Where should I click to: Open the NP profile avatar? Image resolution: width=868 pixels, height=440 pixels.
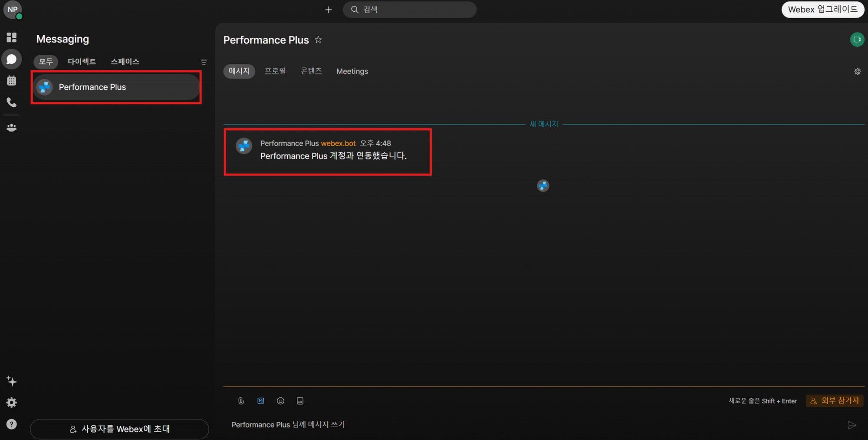13,10
